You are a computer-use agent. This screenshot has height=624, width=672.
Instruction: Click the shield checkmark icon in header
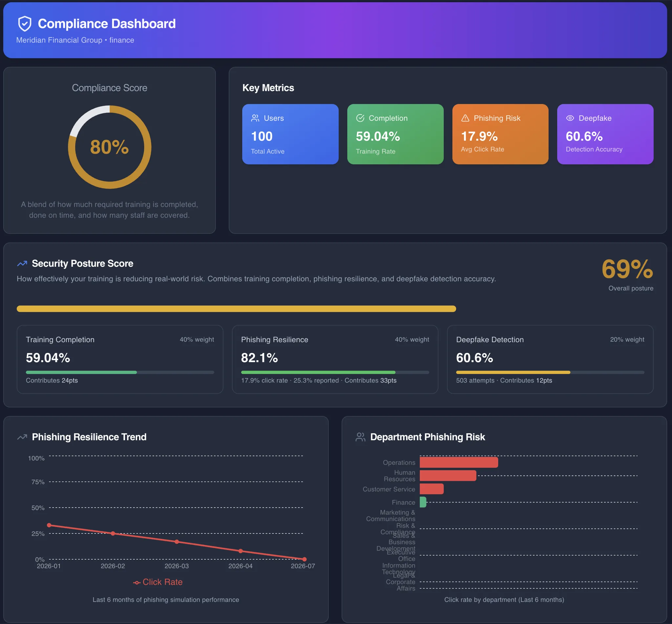click(x=25, y=24)
